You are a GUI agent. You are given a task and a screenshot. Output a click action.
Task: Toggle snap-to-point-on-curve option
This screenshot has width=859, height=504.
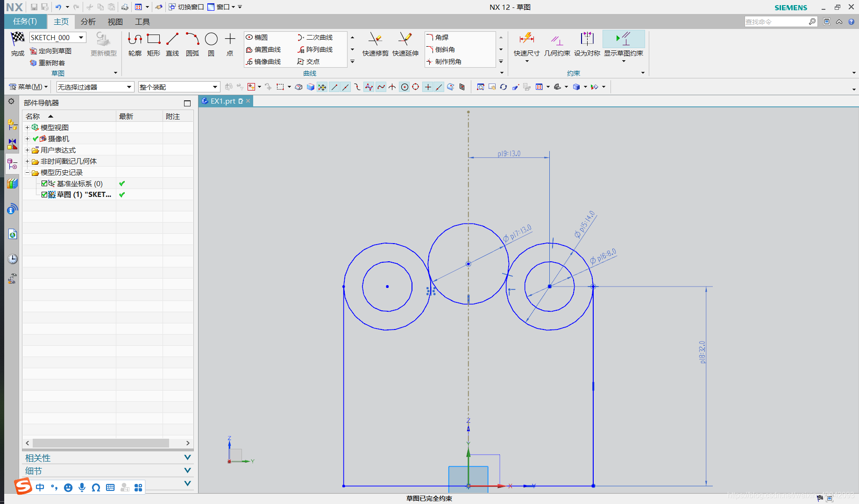(439, 87)
